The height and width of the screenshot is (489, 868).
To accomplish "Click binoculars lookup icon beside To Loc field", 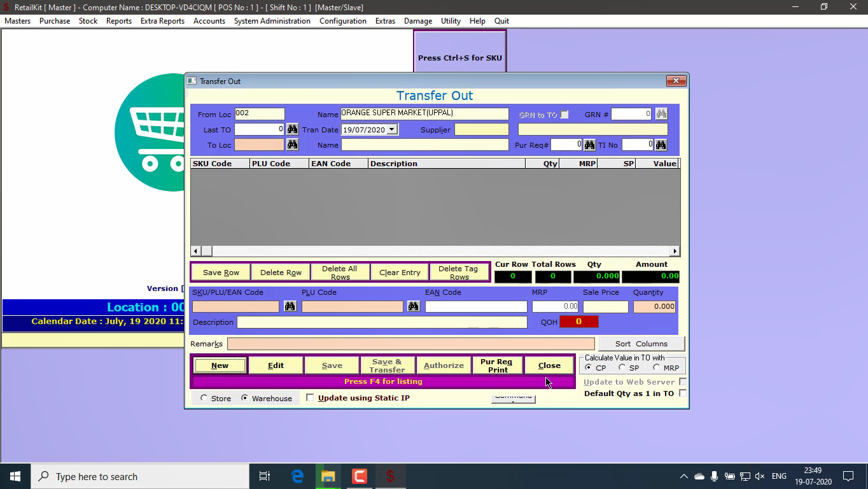I will pyautogui.click(x=292, y=145).
